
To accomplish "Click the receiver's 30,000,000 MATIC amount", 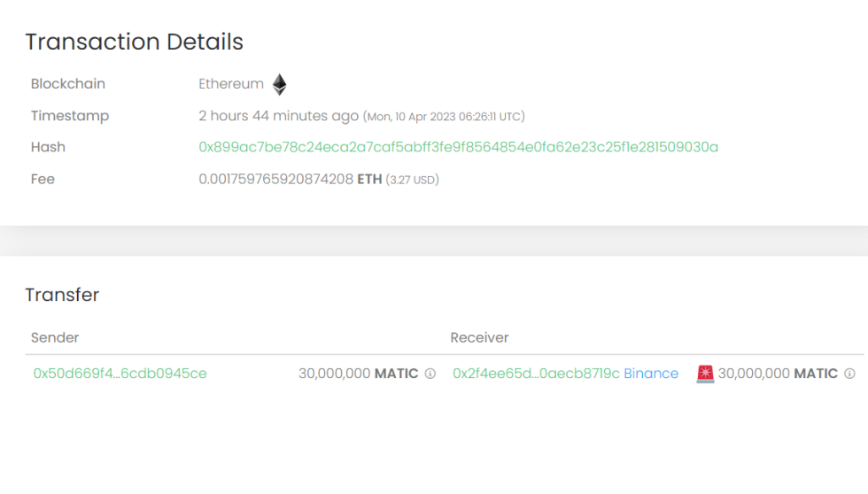I will click(778, 374).
